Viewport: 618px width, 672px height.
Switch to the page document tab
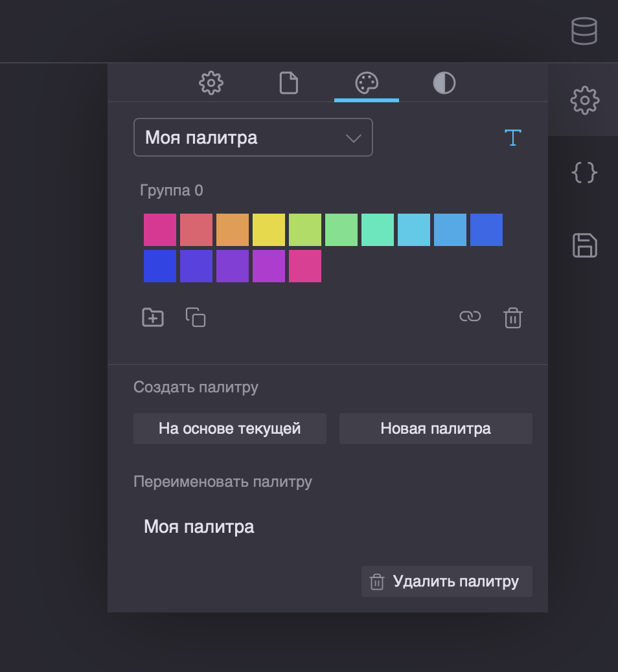tap(288, 84)
